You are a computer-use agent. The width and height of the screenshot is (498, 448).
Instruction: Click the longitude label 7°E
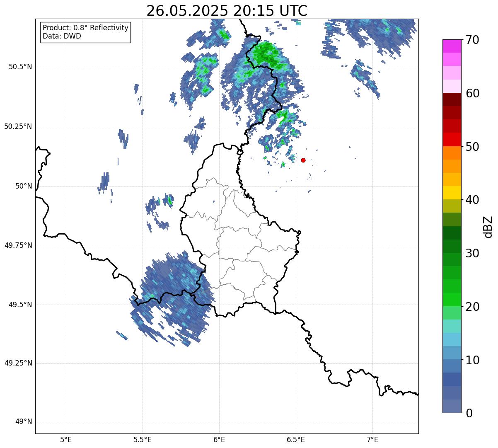pyautogui.click(x=372, y=439)
